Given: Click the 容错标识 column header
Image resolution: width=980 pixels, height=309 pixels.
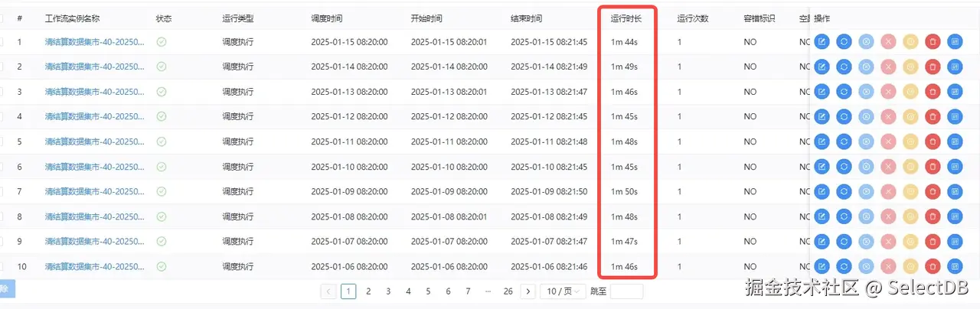Looking at the screenshot, I should pos(759,18).
